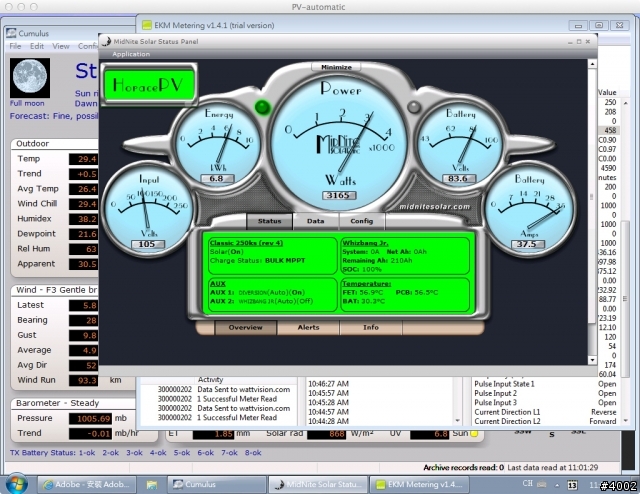Click the Cumulus window title icon

[x=11, y=33]
